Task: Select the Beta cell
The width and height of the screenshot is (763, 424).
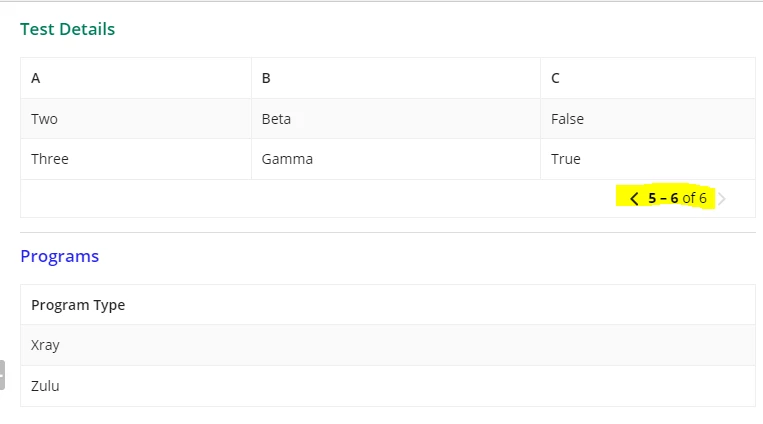Action: (396, 119)
